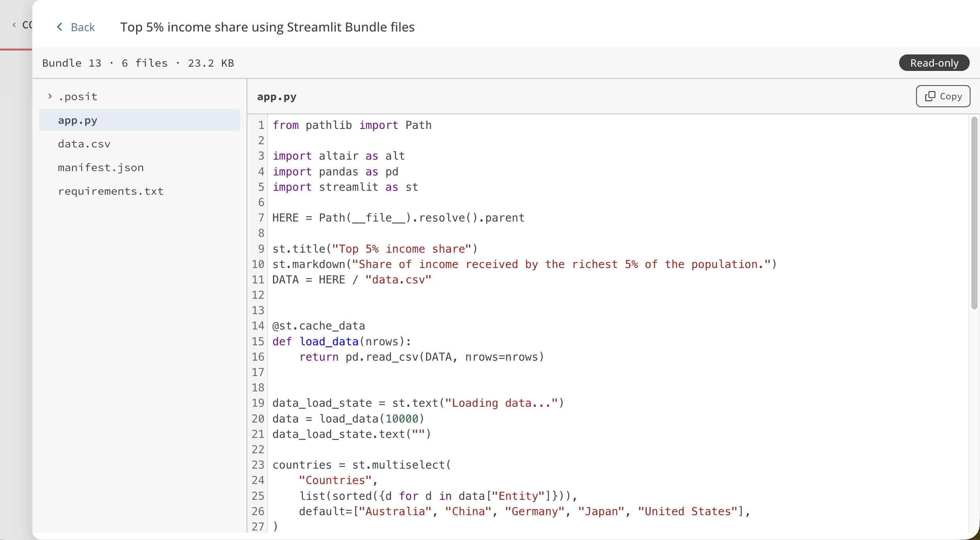Go back using the Back link text
Image resolution: width=980 pixels, height=540 pixels.
click(x=83, y=27)
